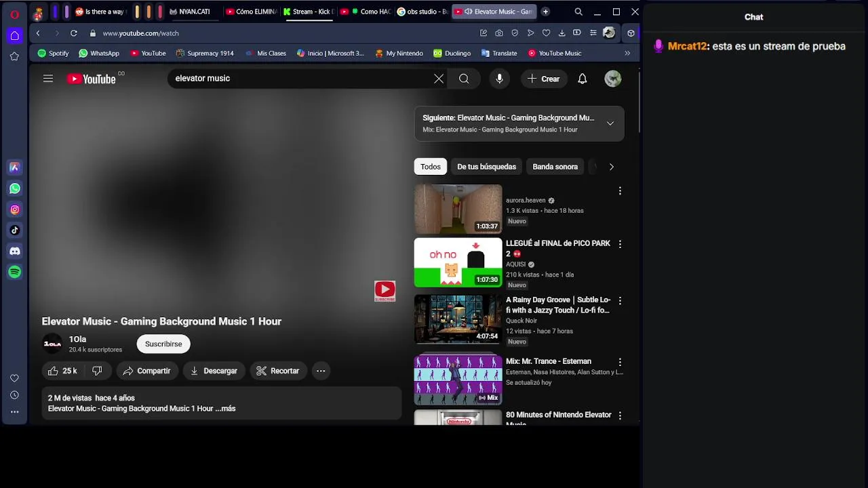868x488 pixels.
Task: Select the De tus búsquedas chip
Action: pyautogui.click(x=486, y=167)
